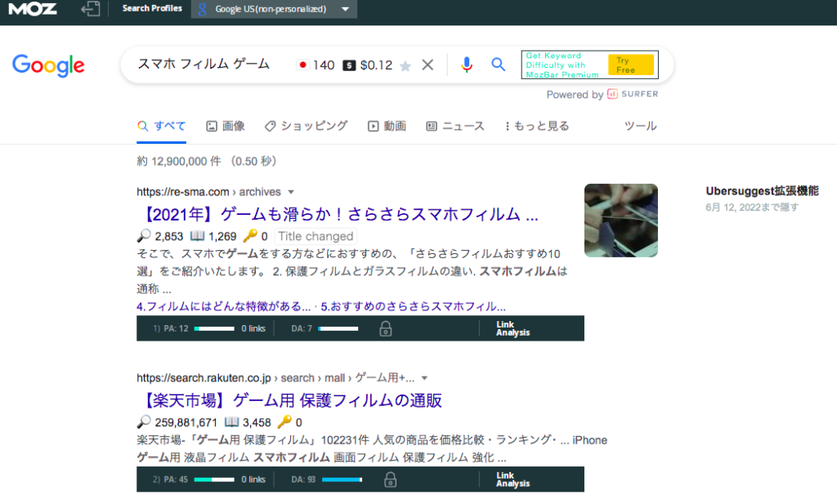The image size is (837, 504).
Task: Open the Search Profiles menu
Action: (152, 8)
